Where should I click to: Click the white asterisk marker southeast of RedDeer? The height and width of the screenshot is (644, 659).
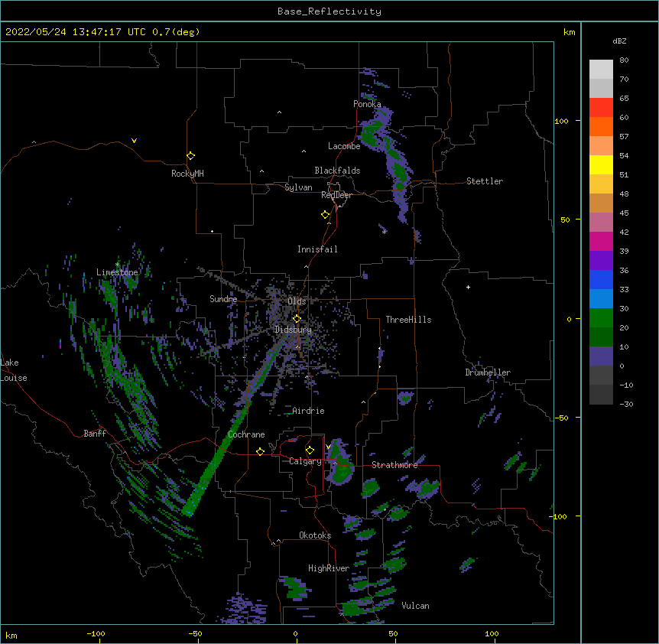(384, 232)
